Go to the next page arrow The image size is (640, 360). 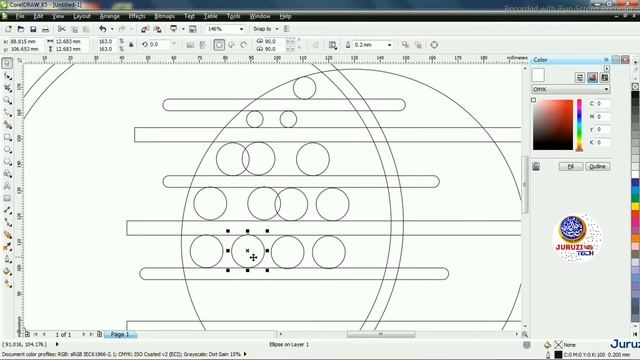coord(84,334)
